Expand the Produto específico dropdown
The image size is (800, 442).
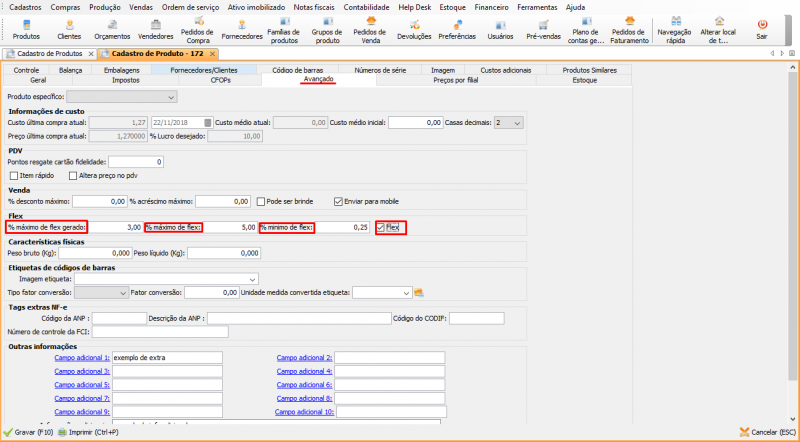coord(171,97)
